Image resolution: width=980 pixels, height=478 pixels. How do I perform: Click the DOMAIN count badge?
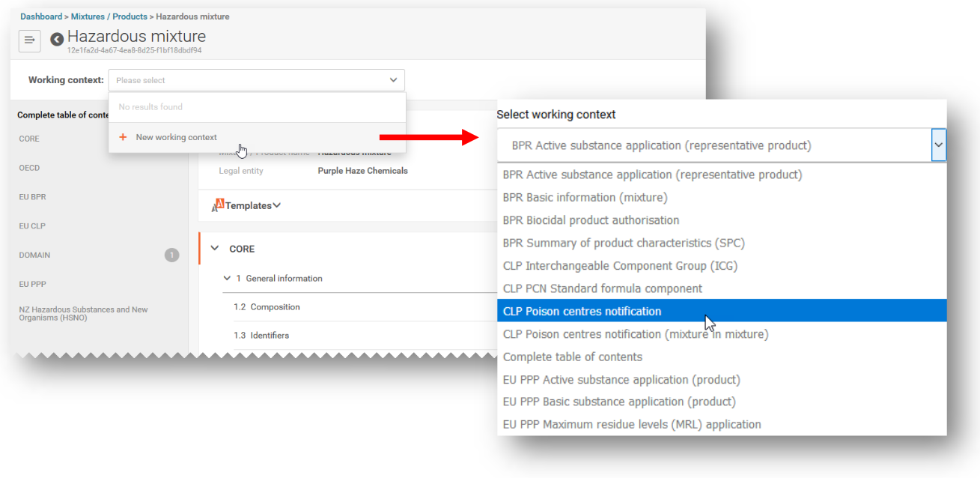click(171, 255)
